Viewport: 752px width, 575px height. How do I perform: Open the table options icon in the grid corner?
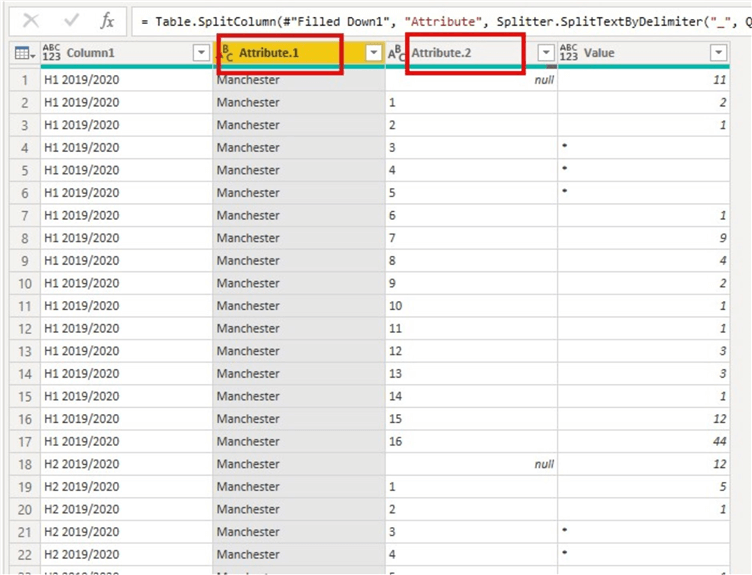pyautogui.click(x=25, y=53)
